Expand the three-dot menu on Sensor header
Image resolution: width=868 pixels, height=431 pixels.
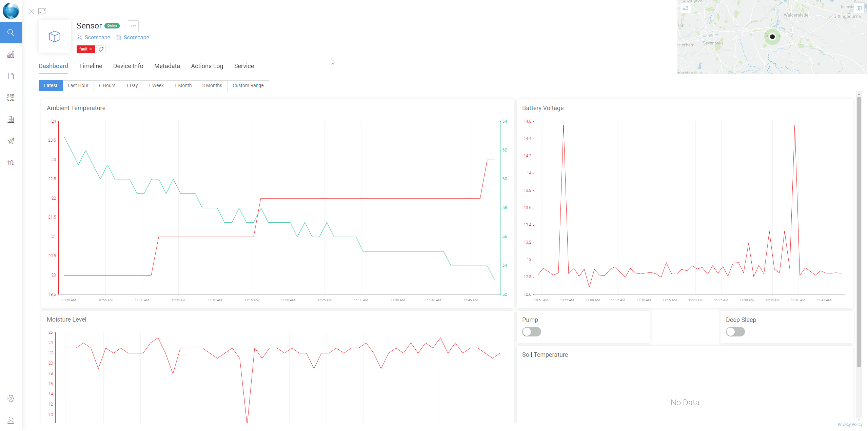[133, 25]
